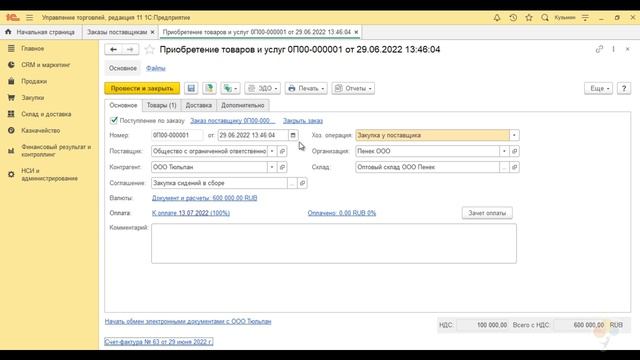The height and width of the screenshot is (360, 640).
Task: Open Оплачено 0,00 RUB link
Action: (x=342, y=213)
